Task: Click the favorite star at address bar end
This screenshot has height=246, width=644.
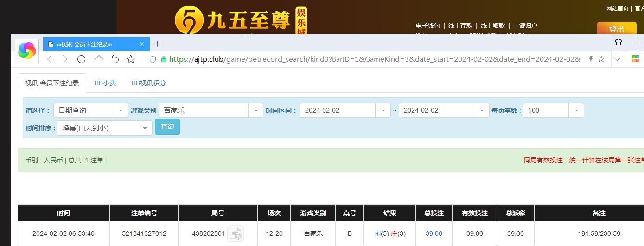Action: pyautogui.click(x=601, y=59)
